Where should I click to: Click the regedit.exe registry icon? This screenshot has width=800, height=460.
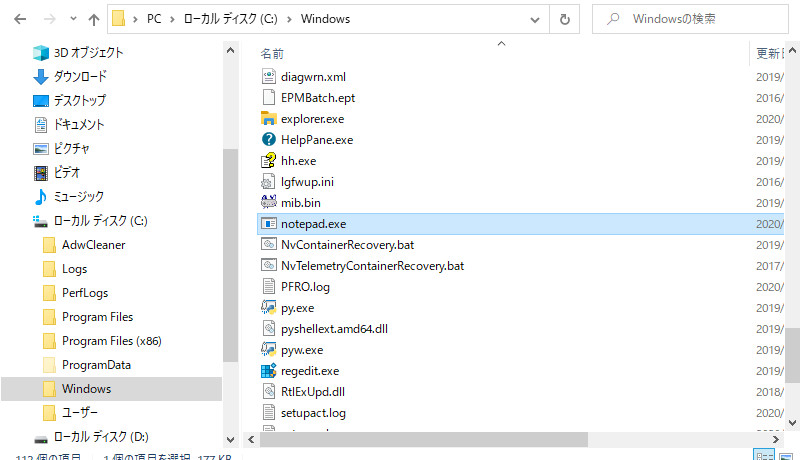click(268, 370)
